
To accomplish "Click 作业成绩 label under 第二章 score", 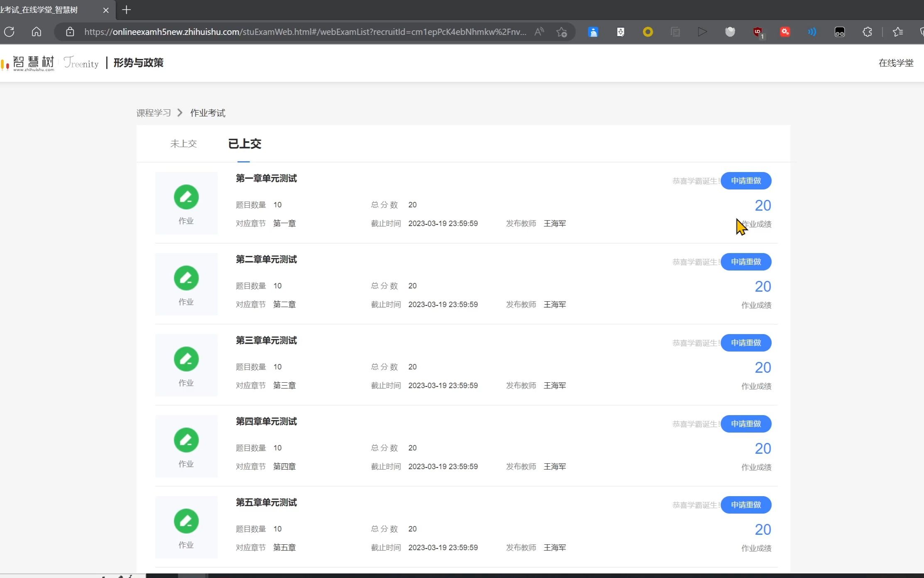I will click(756, 305).
